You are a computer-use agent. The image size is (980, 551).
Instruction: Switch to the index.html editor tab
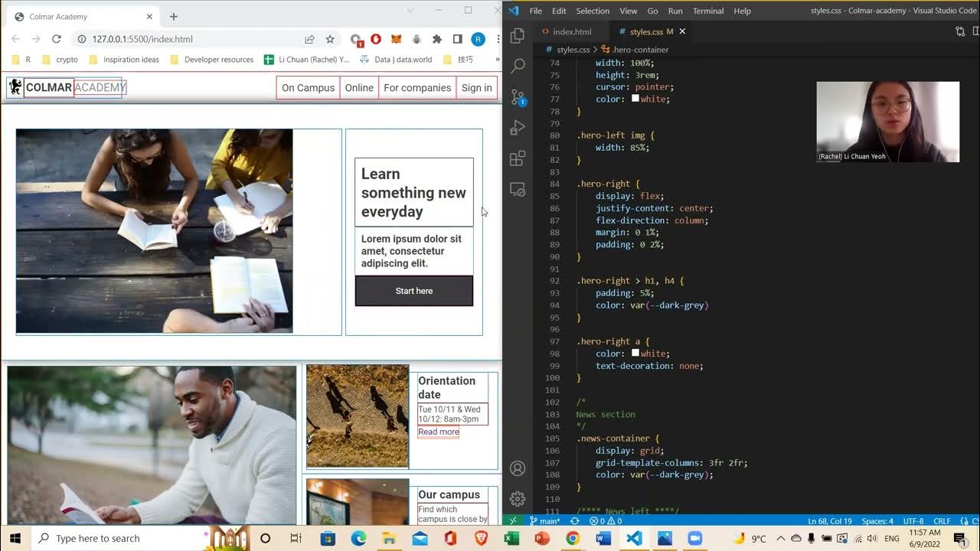pyautogui.click(x=567, y=31)
